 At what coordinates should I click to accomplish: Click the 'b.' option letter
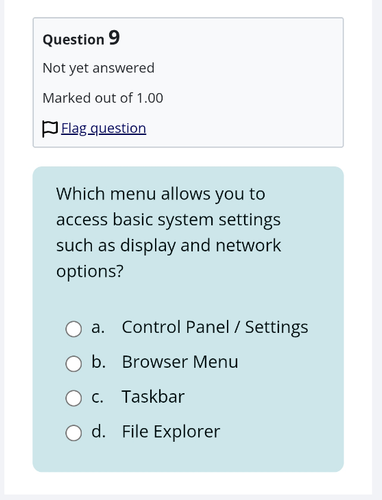coord(99,362)
